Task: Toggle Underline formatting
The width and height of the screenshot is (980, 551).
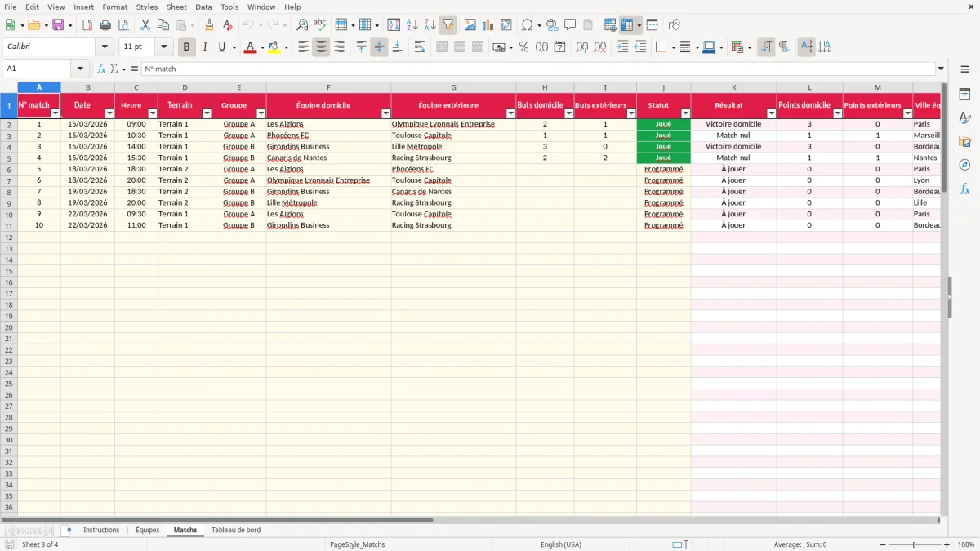Action: pyautogui.click(x=221, y=47)
